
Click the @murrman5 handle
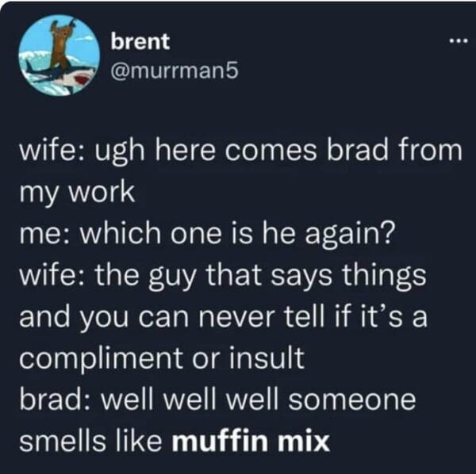(x=175, y=71)
